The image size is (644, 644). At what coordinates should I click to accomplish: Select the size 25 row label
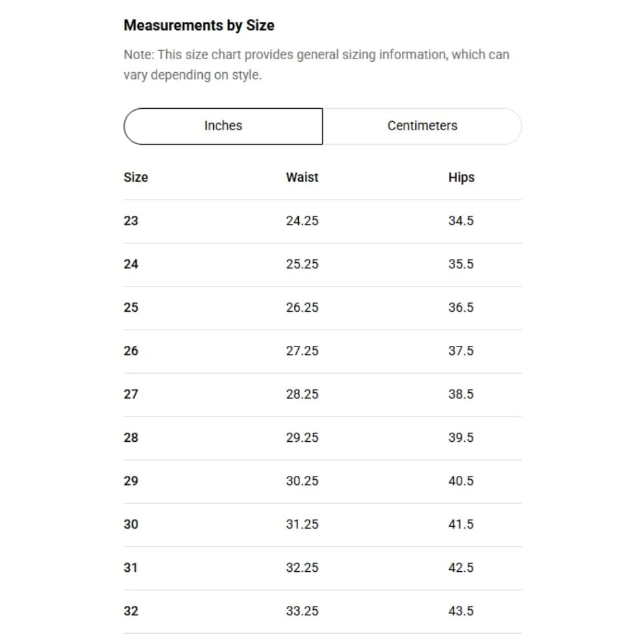click(131, 308)
